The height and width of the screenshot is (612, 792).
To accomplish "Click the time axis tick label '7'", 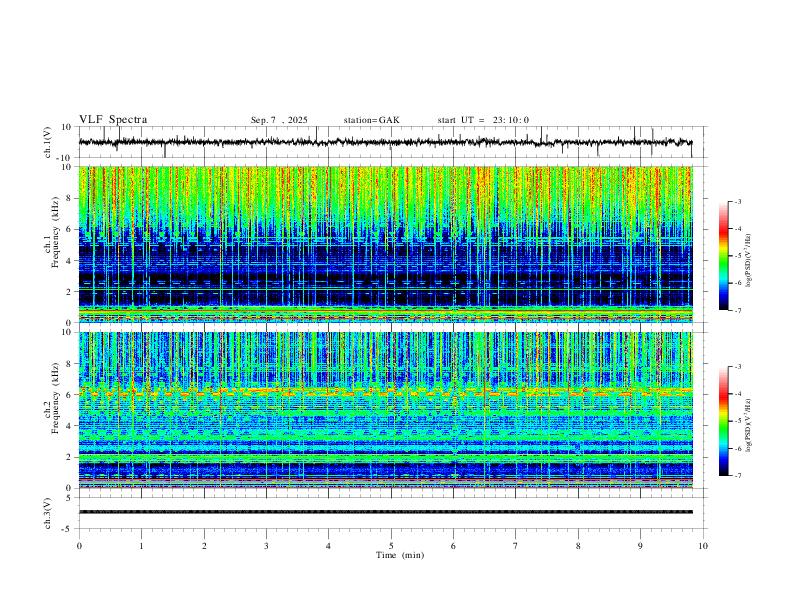I will (516, 546).
